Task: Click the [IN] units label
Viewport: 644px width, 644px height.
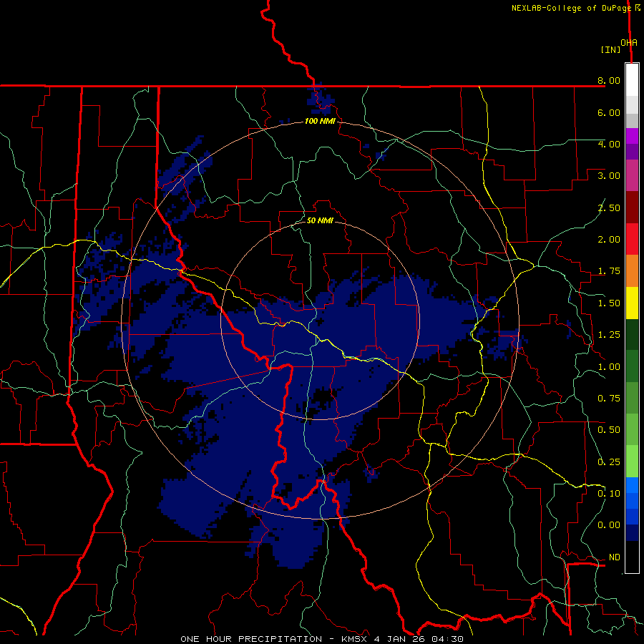Action: [610, 49]
